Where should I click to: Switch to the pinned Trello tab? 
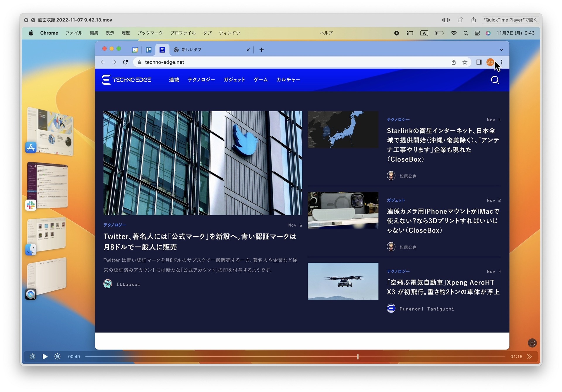point(149,50)
